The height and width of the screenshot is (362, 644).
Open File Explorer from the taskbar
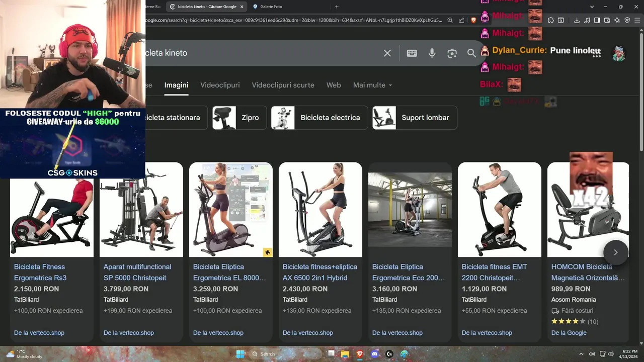(x=345, y=354)
